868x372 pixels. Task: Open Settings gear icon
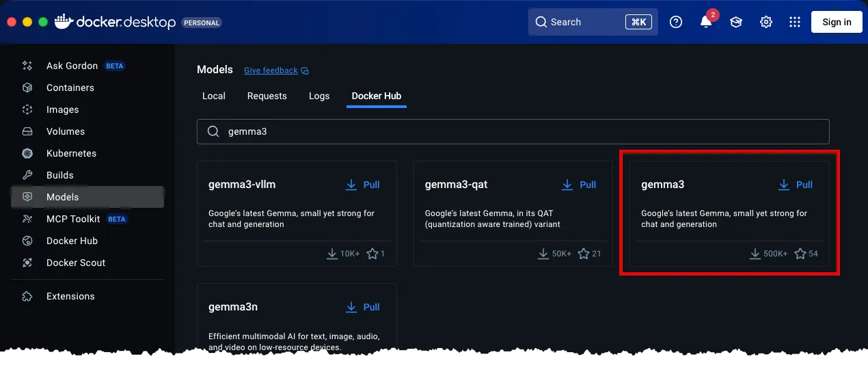pyautogui.click(x=766, y=22)
